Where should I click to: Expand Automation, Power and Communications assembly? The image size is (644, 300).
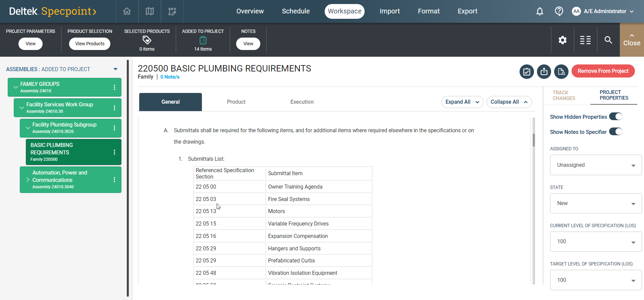[28, 180]
